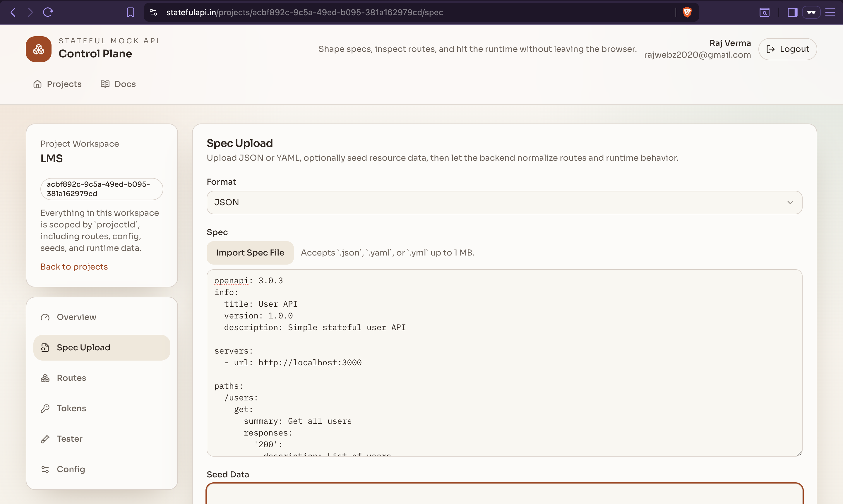Click the Import Spec File button

[250, 253]
